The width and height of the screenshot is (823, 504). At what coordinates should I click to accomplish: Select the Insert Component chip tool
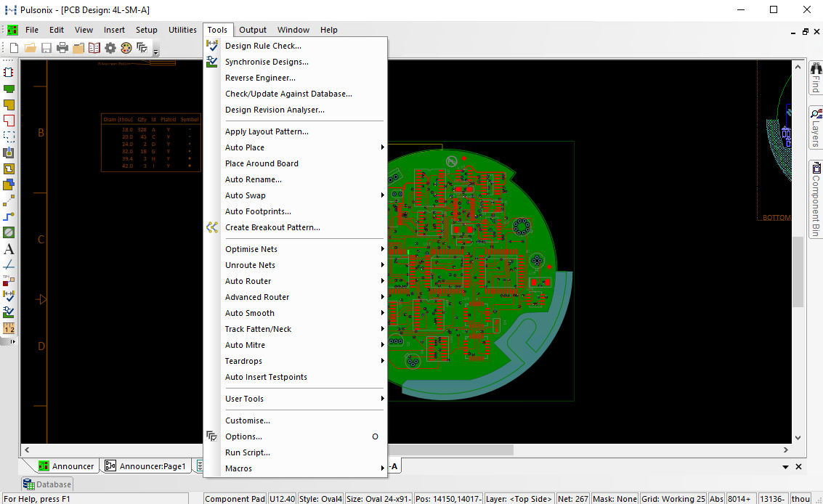point(9,73)
